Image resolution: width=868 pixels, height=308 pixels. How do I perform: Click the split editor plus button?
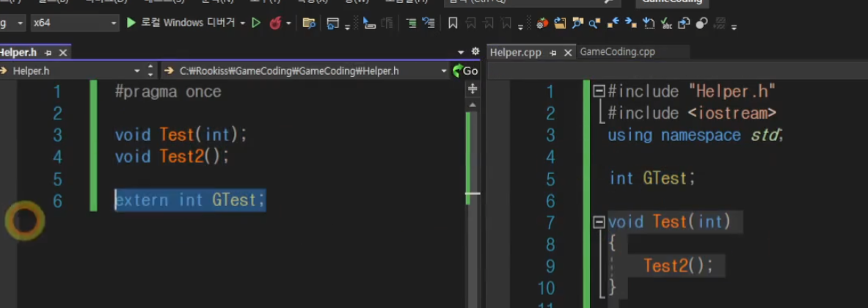point(473,89)
